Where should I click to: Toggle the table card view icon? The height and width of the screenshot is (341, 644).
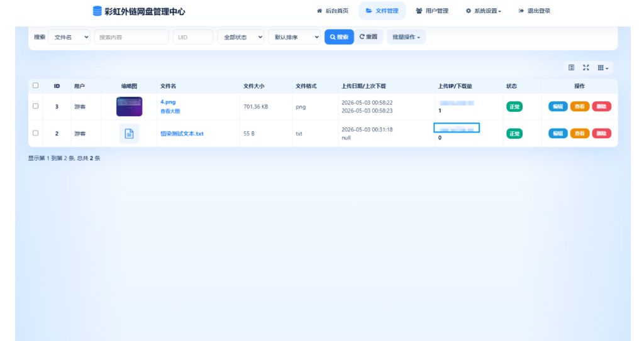click(x=571, y=68)
